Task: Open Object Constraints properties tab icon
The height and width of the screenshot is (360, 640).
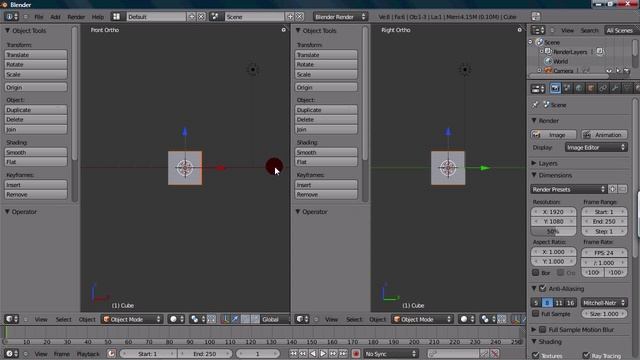Action: pos(603,88)
